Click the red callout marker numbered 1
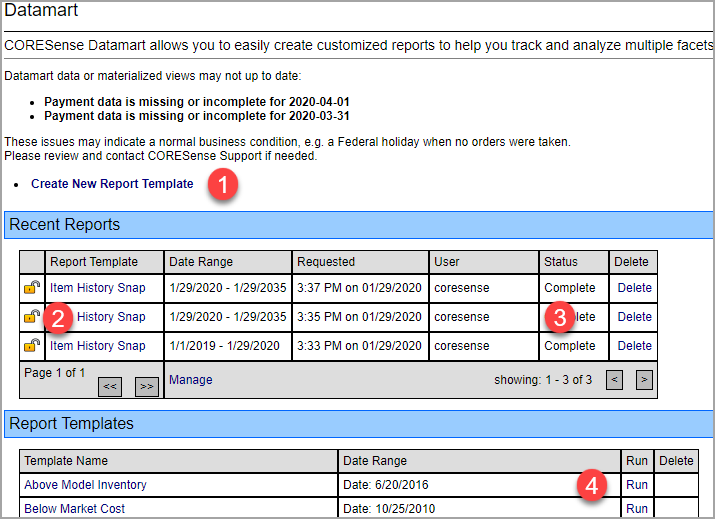The height and width of the screenshot is (519, 715). pos(224,184)
